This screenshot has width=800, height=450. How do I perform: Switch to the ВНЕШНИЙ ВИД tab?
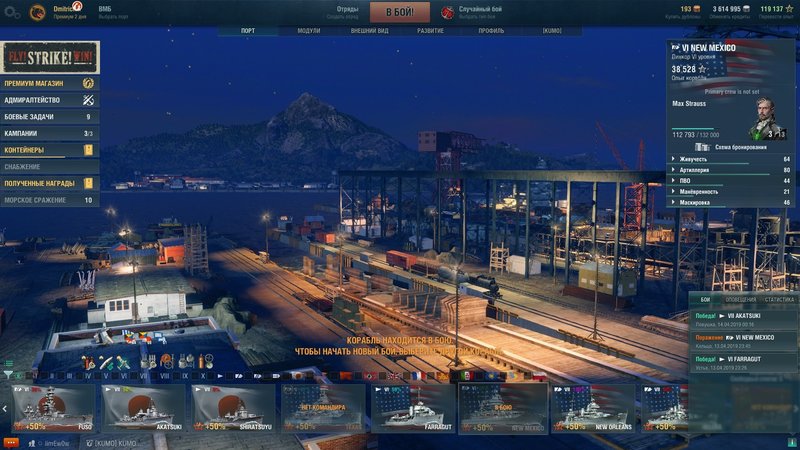[x=369, y=31]
